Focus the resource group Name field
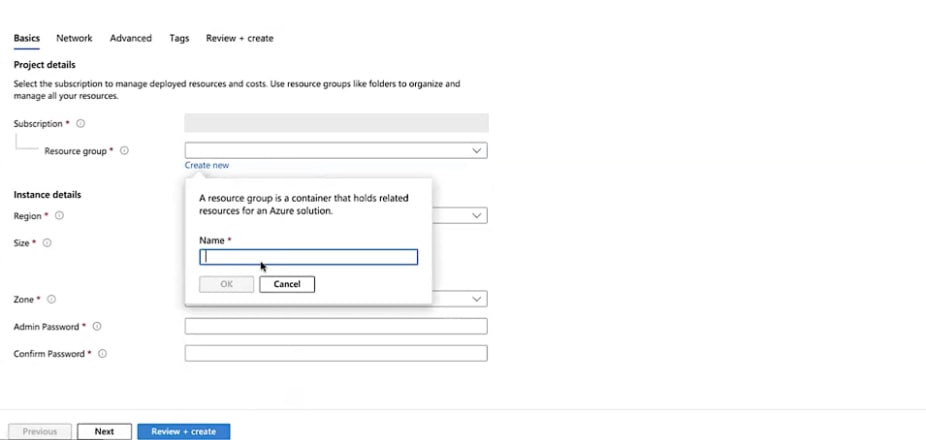Screen dimensions: 926x440 (x=309, y=257)
